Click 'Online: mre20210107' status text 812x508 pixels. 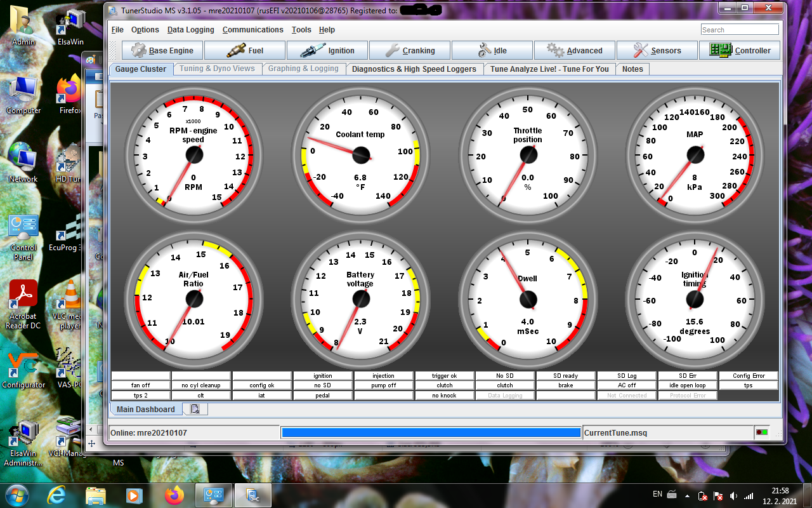point(148,433)
